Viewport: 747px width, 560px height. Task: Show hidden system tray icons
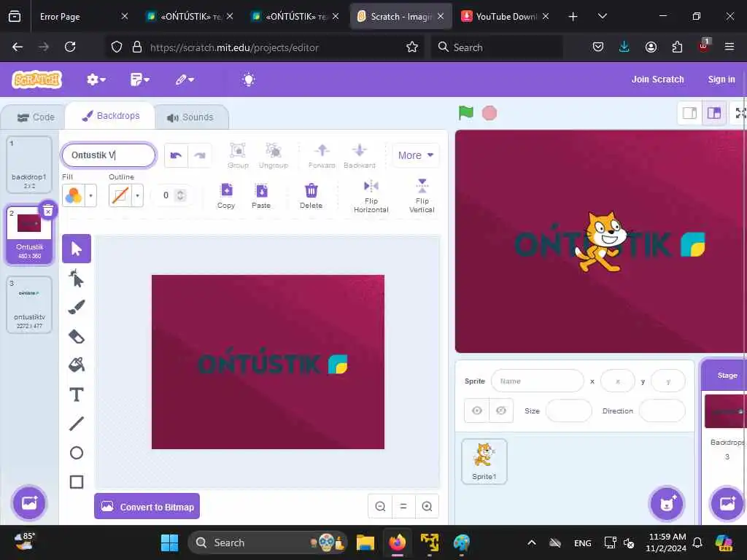click(532, 542)
